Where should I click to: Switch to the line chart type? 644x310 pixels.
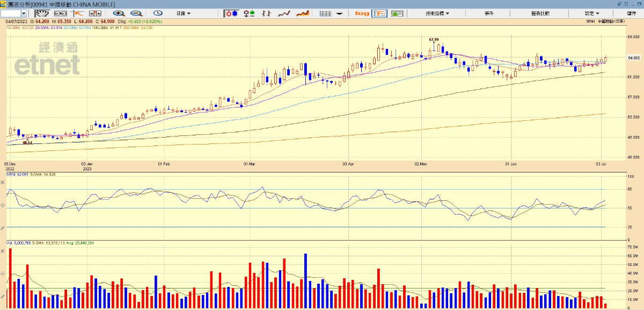(x=284, y=13)
